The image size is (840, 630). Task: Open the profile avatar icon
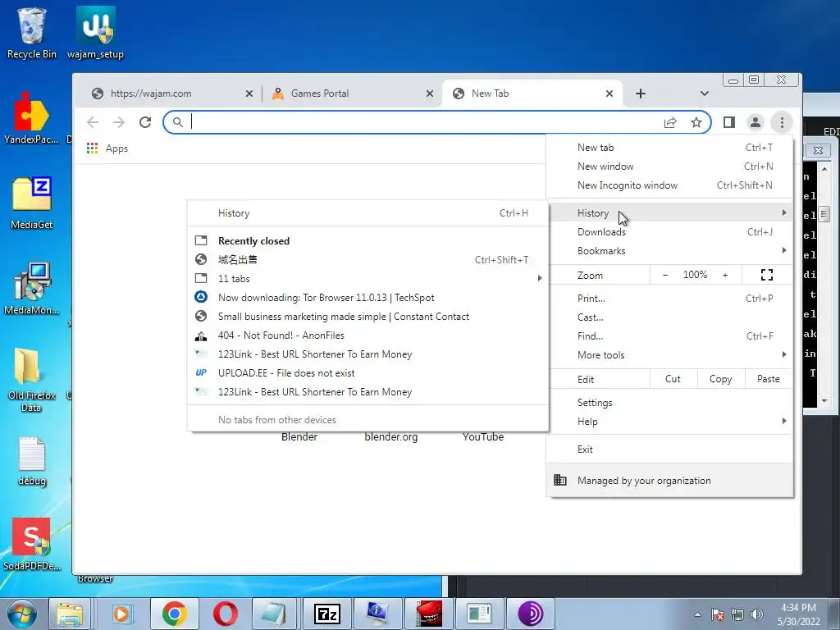click(756, 123)
